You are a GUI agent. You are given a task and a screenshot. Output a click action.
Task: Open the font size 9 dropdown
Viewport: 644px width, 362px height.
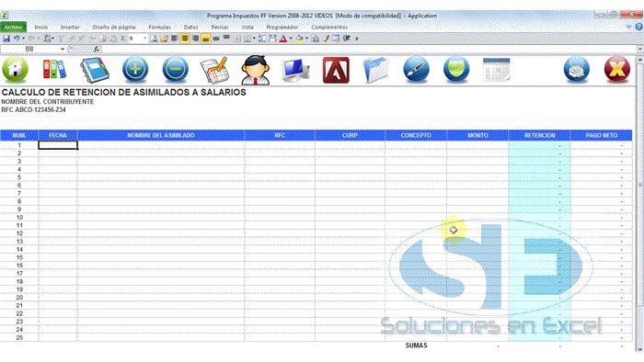pos(145,39)
